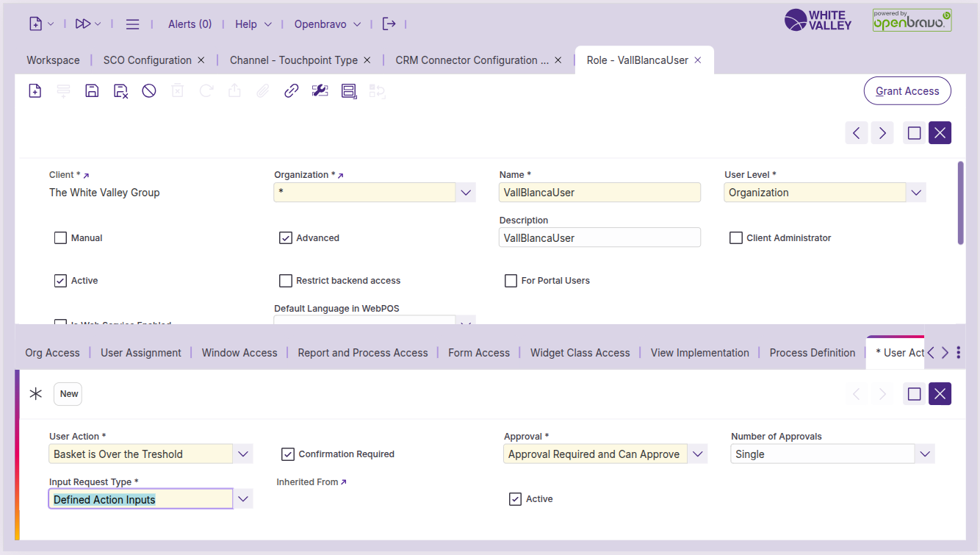Expand the Number of Approvals dropdown

pos(924,454)
